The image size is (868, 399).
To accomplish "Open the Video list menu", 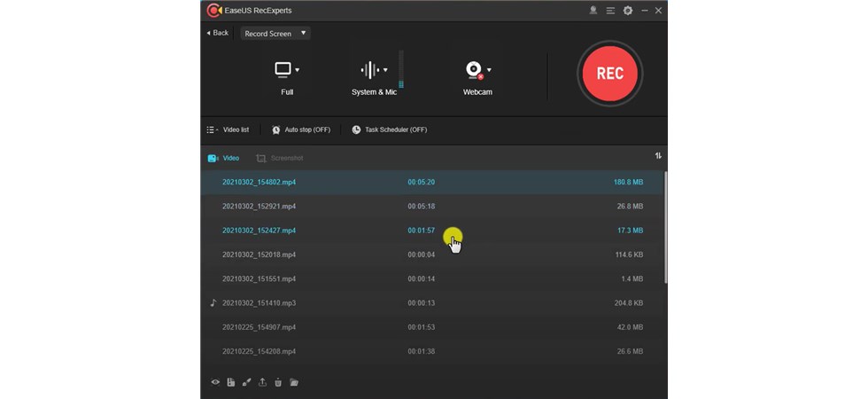I will [228, 129].
